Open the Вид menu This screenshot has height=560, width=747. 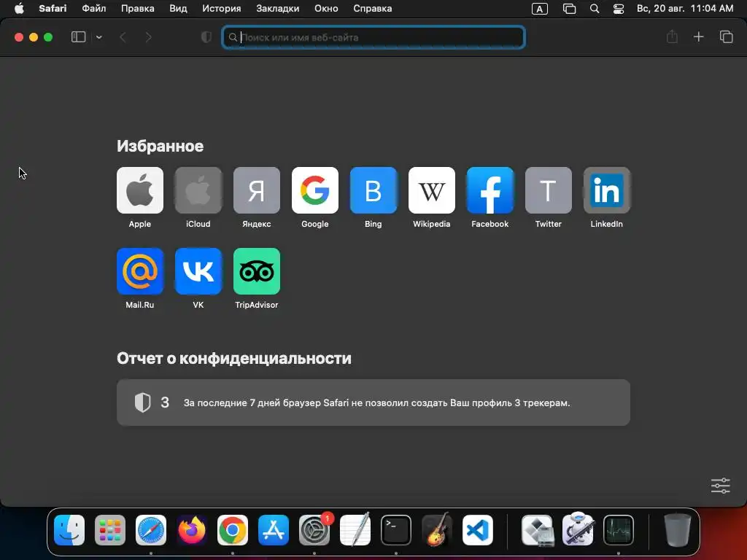[x=178, y=9]
